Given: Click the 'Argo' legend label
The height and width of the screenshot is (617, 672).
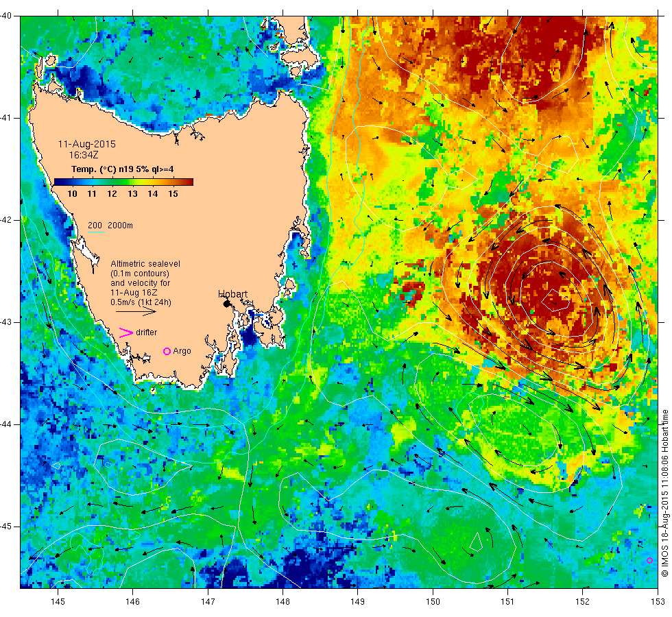Looking at the screenshot, I should click(x=182, y=351).
